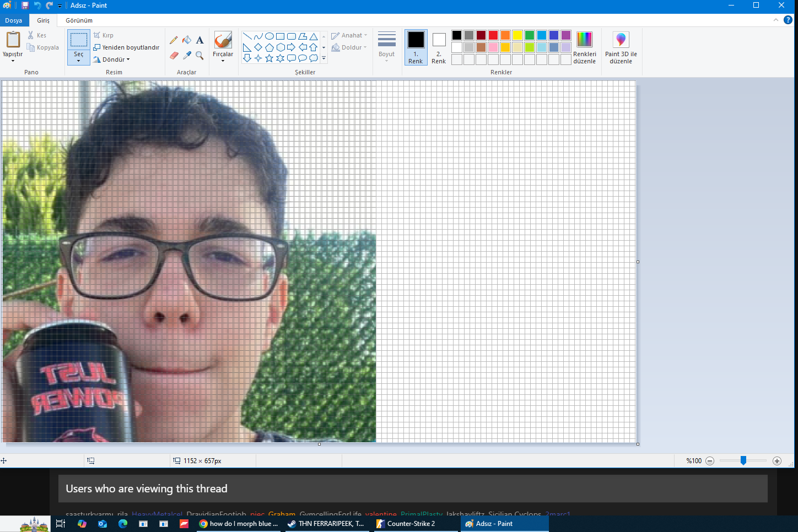Activate the Color picker eyedropper tool
This screenshot has height=532, width=798.
(x=187, y=55)
